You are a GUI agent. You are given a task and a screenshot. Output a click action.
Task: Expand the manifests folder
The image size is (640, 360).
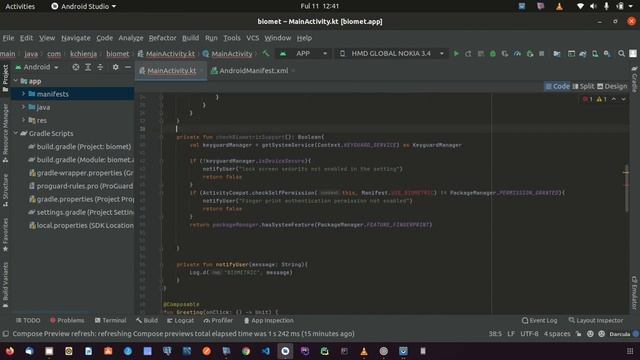click(x=23, y=94)
